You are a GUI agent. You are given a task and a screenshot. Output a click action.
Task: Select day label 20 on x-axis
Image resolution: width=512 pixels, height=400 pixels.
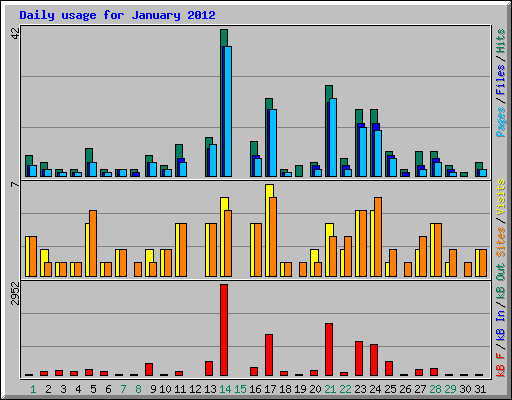pos(315,389)
